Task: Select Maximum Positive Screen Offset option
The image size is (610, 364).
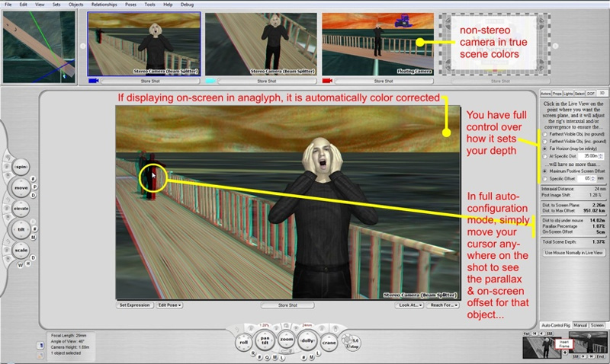Action: (545, 171)
